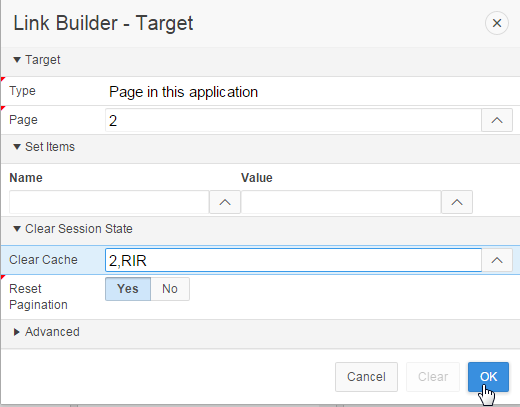Close the Link Builder dialog with X
Screen dimensions: 520x407
[497, 23]
